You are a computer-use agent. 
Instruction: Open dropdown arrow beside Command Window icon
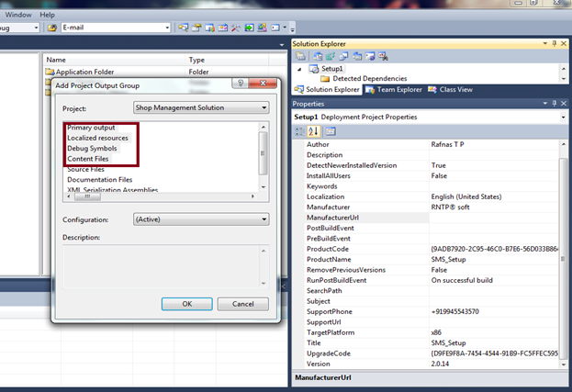point(285,28)
